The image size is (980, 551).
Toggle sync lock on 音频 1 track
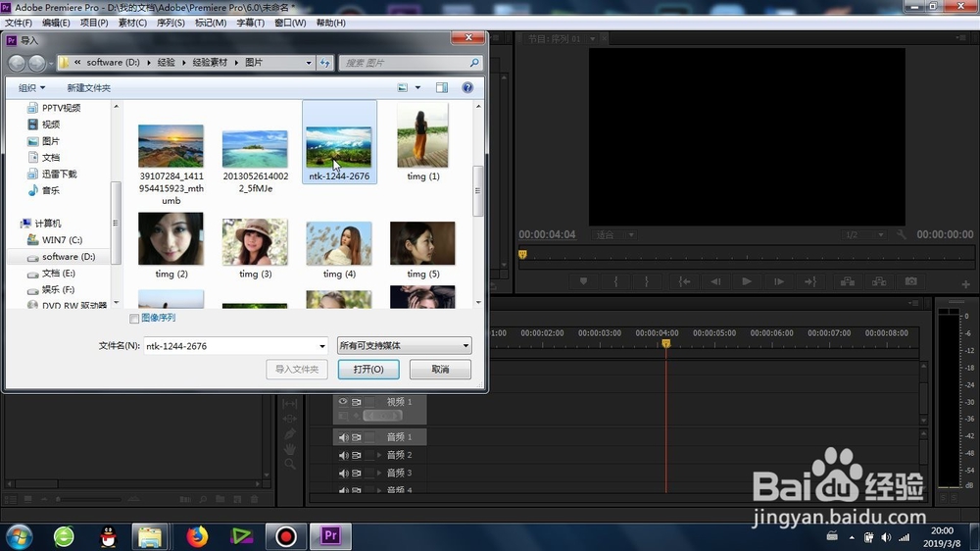click(x=357, y=437)
